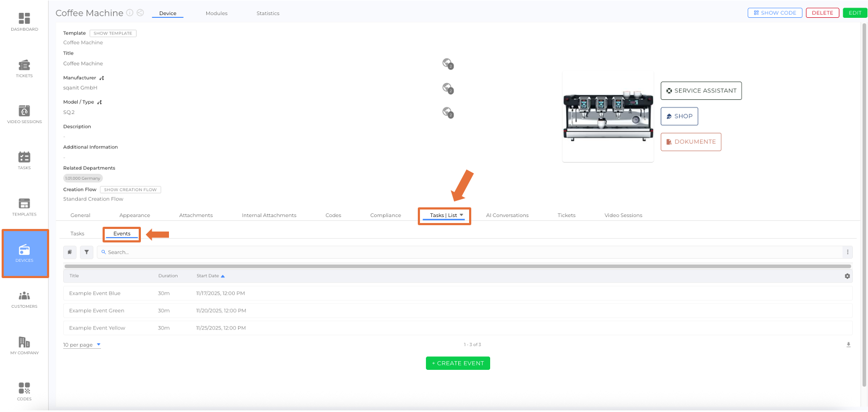Viewport: 868px width, 412px height.
Task: Click into the events Search field
Action: [470, 252]
